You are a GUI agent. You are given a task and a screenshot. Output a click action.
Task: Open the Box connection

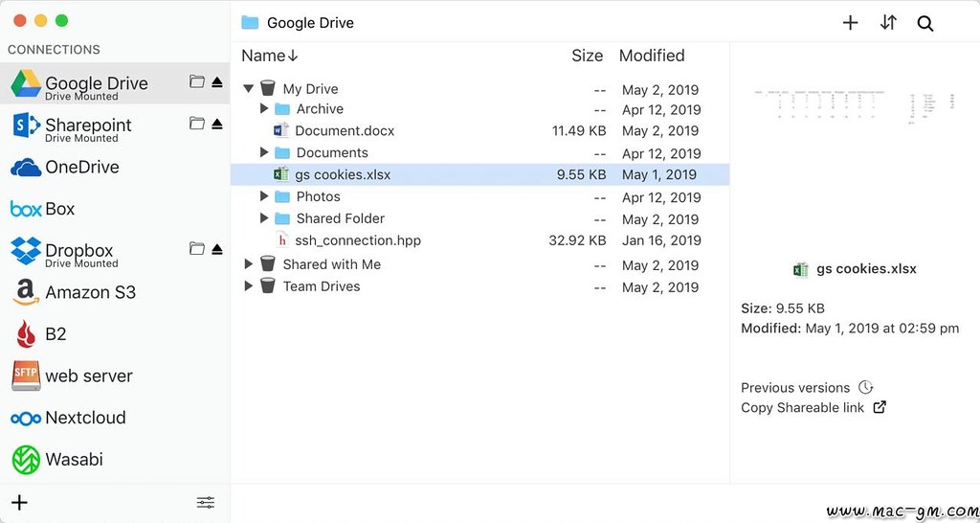click(x=115, y=208)
